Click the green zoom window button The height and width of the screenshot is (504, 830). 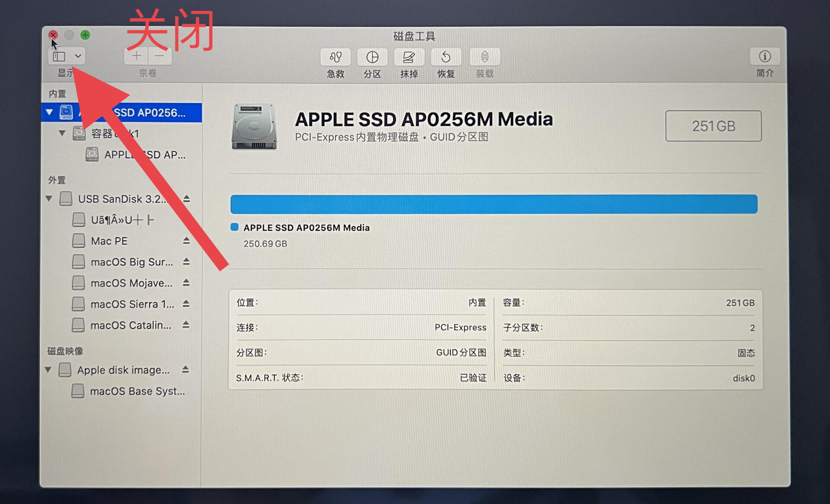[85, 35]
